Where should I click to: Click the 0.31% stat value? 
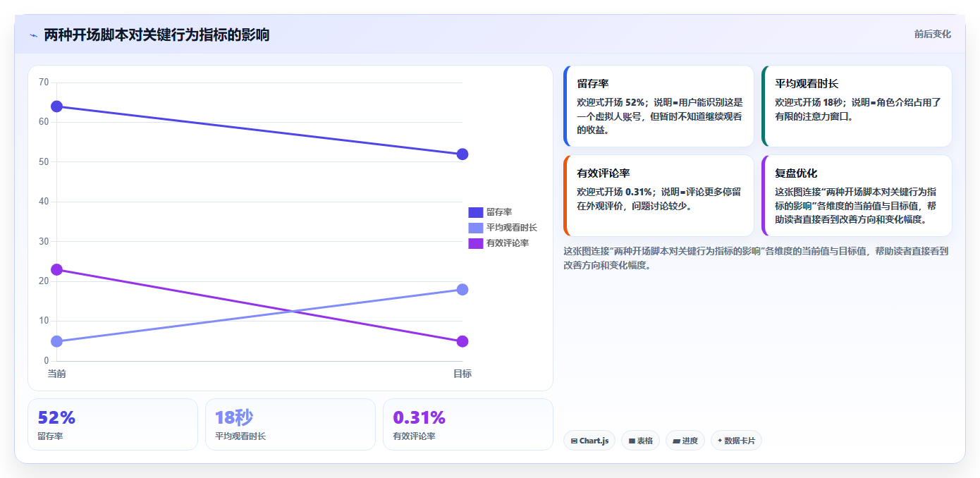pos(419,417)
